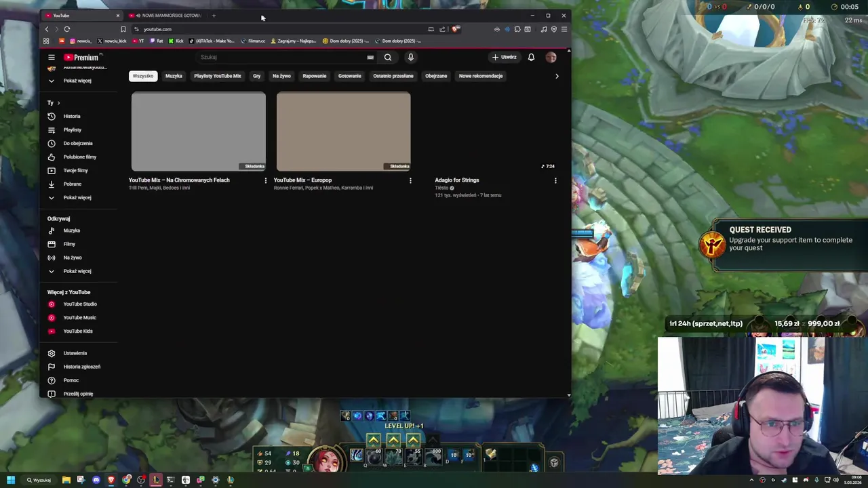Switch to NOWE MAMMOŃSKIE browser tab

166,16
